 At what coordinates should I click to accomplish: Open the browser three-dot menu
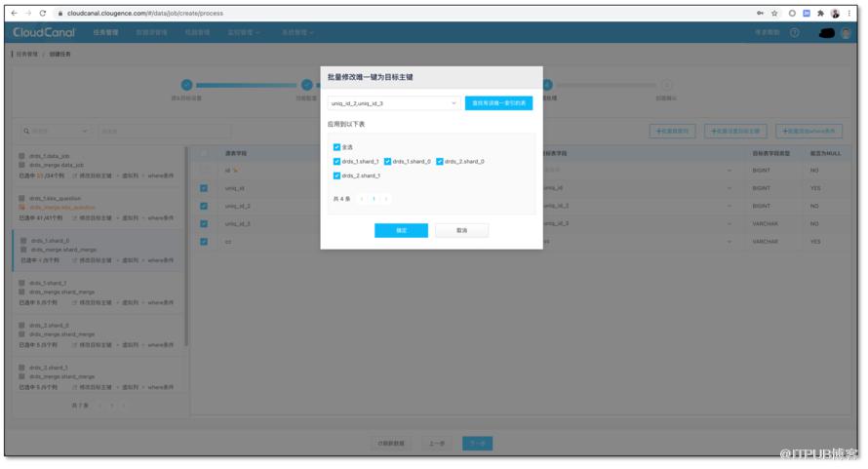(x=849, y=14)
